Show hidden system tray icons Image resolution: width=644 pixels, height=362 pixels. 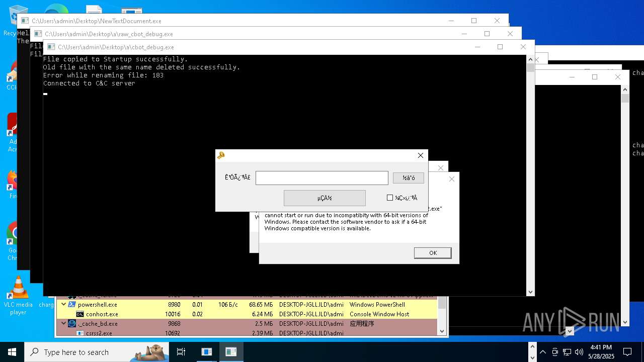pyautogui.click(x=543, y=352)
